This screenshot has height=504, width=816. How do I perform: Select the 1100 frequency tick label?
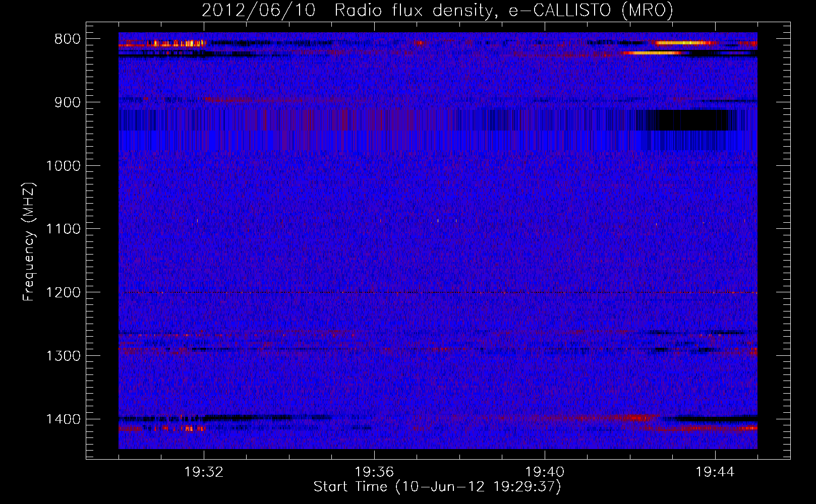(x=63, y=229)
